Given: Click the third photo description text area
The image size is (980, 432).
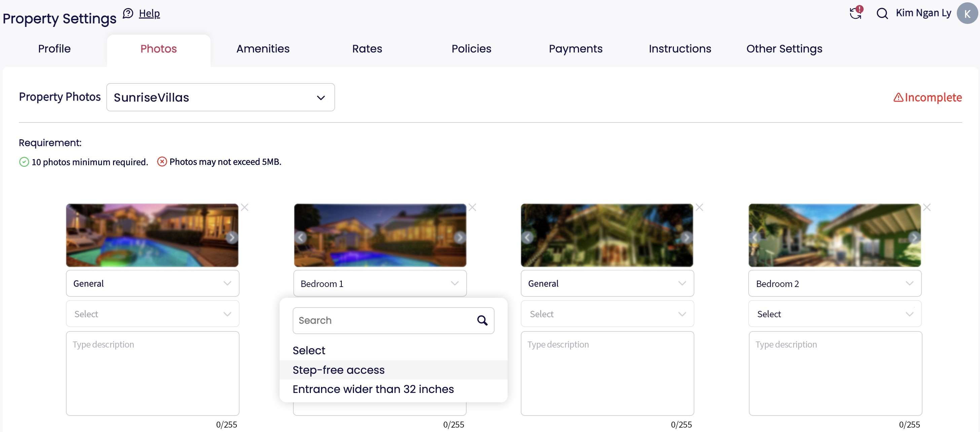Looking at the screenshot, I should pos(607,373).
